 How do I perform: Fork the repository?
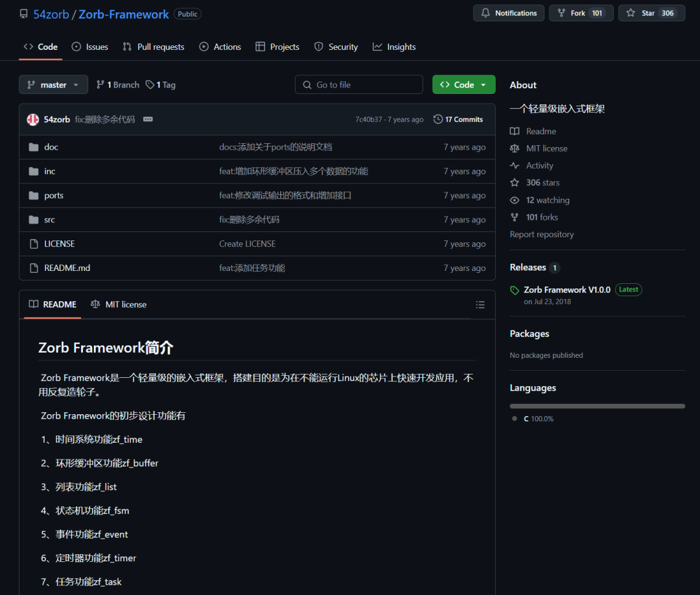[580, 12]
